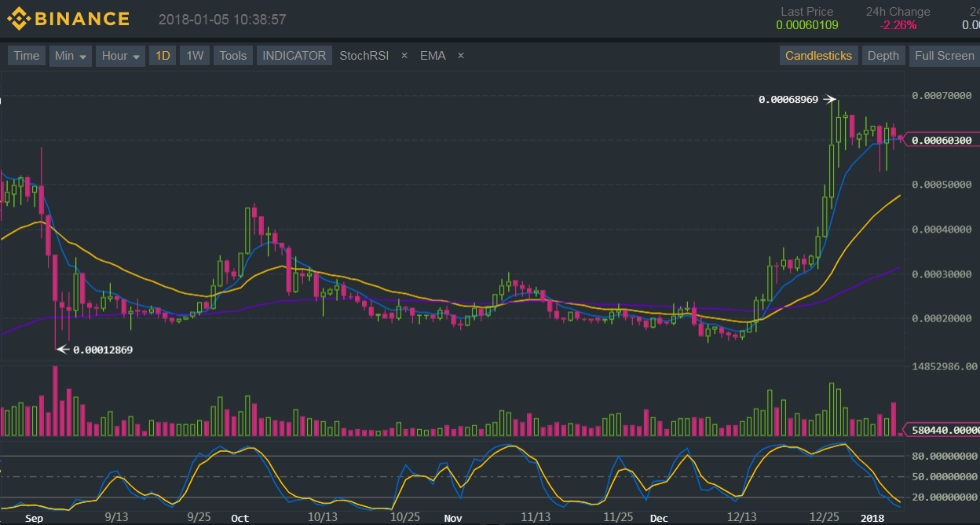Click the 12/13 date label

[x=741, y=518]
